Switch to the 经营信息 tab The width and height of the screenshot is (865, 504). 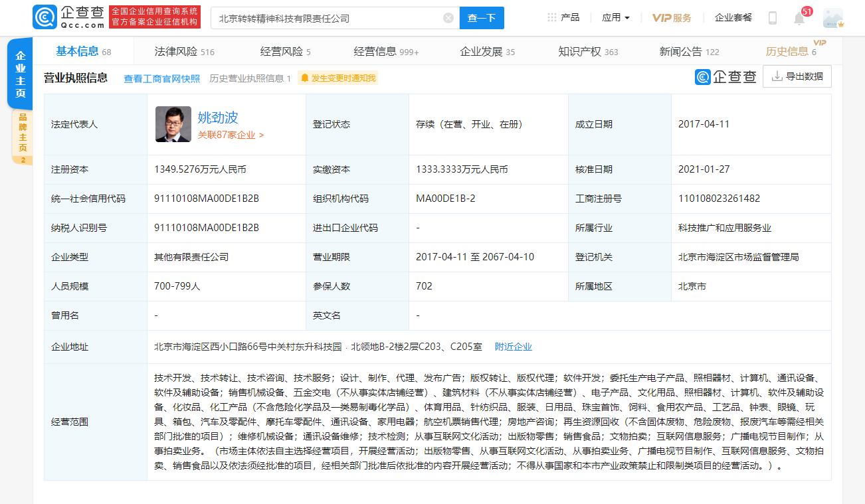tap(386, 52)
